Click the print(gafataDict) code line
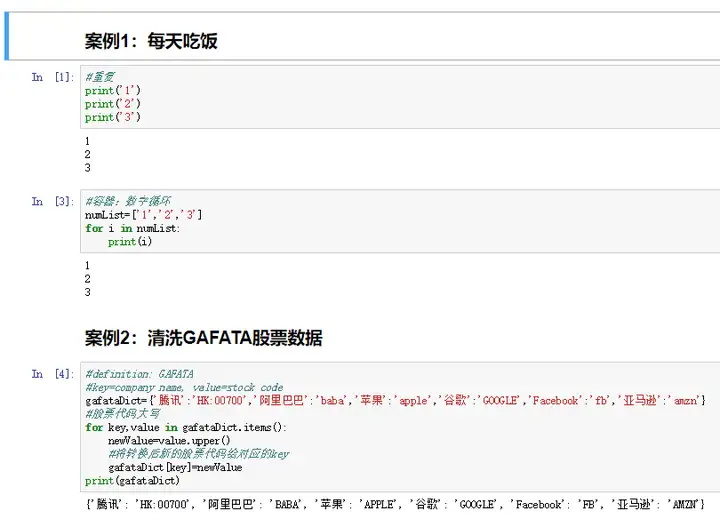The height and width of the screenshot is (527, 720). [132, 481]
